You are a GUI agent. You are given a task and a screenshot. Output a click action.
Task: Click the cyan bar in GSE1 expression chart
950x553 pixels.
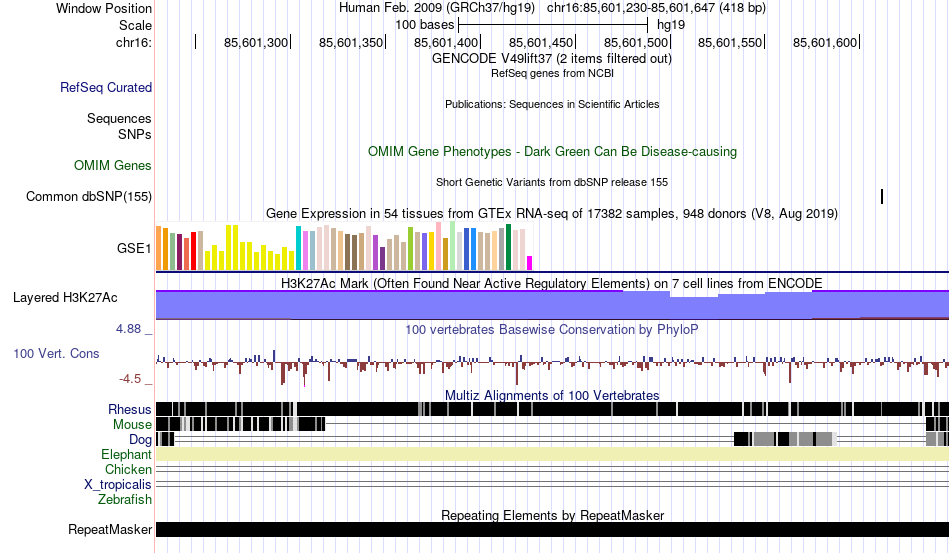[298, 248]
